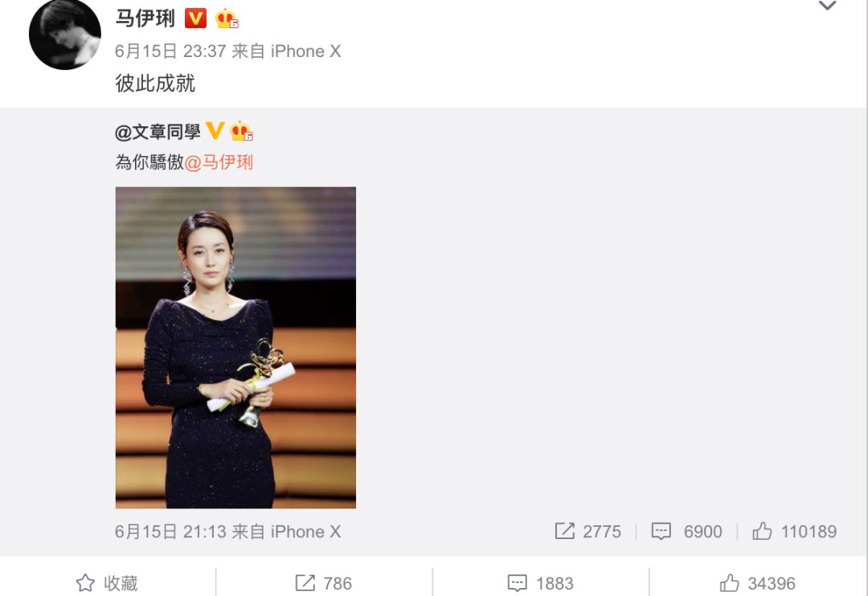Open the @文章同學 profile link
This screenshot has width=868, height=596.
158,132
